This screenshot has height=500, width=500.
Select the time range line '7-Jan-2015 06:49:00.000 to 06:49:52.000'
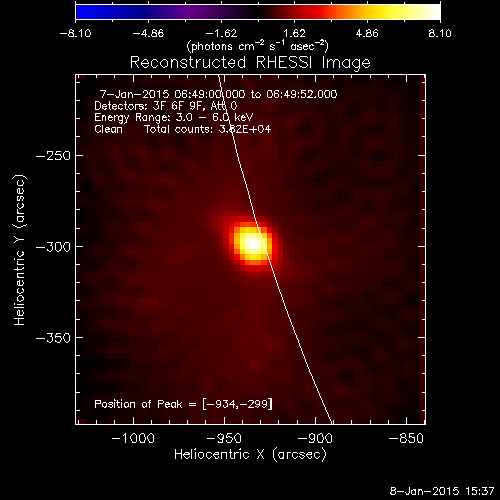[x=219, y=94]
